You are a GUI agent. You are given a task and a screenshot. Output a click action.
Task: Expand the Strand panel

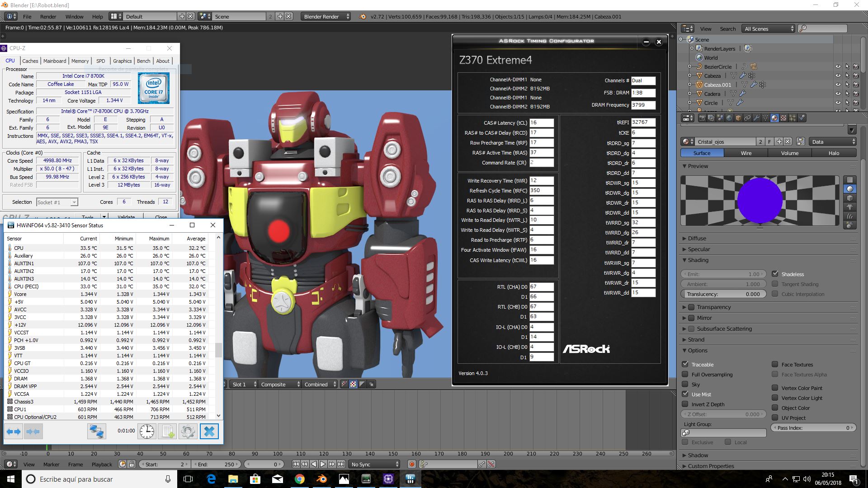click(696, 340)
